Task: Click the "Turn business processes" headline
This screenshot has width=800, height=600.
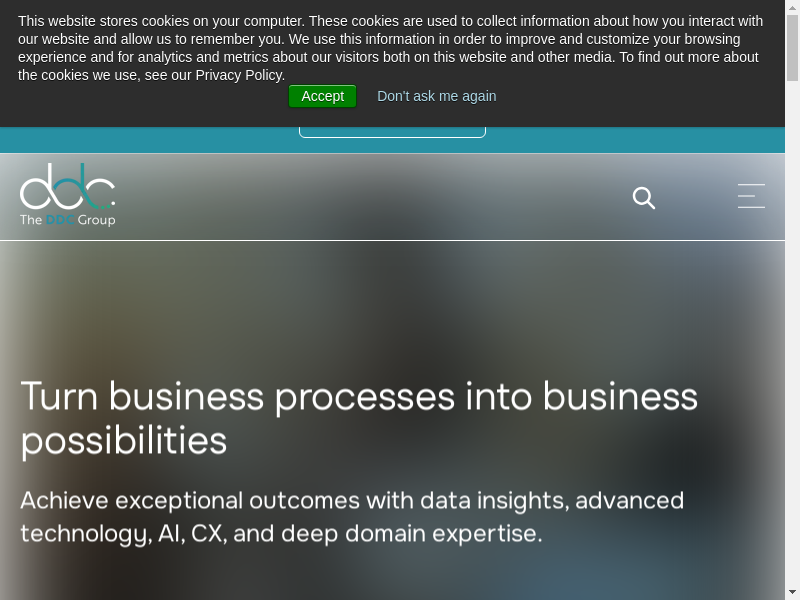Action: coord(359,397)
